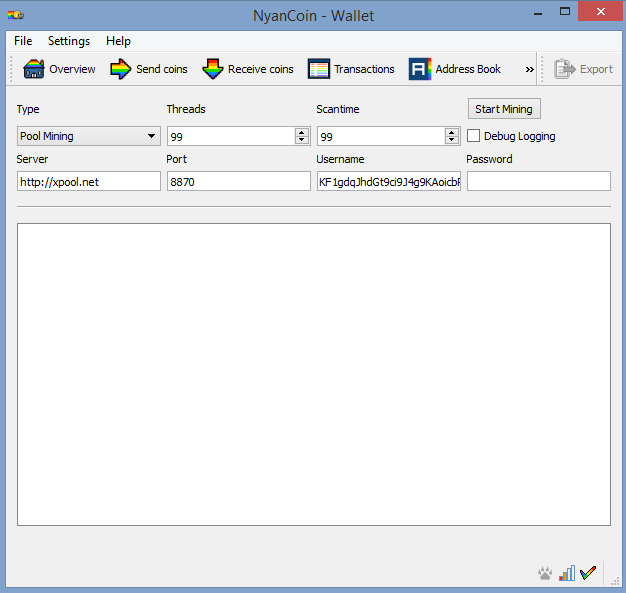Image resolution: width=626 pixels, height=593 pixels.
Task: Decrease the Threads value with down arrow
Action: pyautogui.click(x=301, y=140)
